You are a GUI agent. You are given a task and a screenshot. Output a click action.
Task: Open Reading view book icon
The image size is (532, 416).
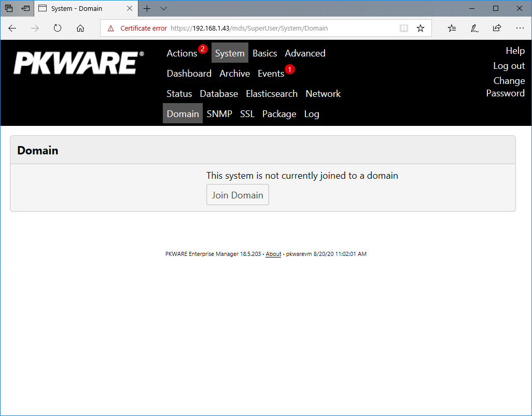click(x=404, y=28)
